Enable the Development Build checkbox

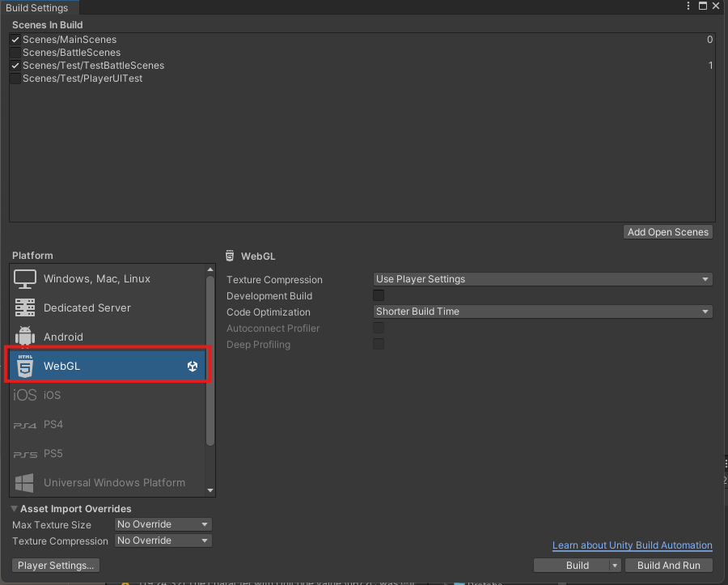point(379,295)
